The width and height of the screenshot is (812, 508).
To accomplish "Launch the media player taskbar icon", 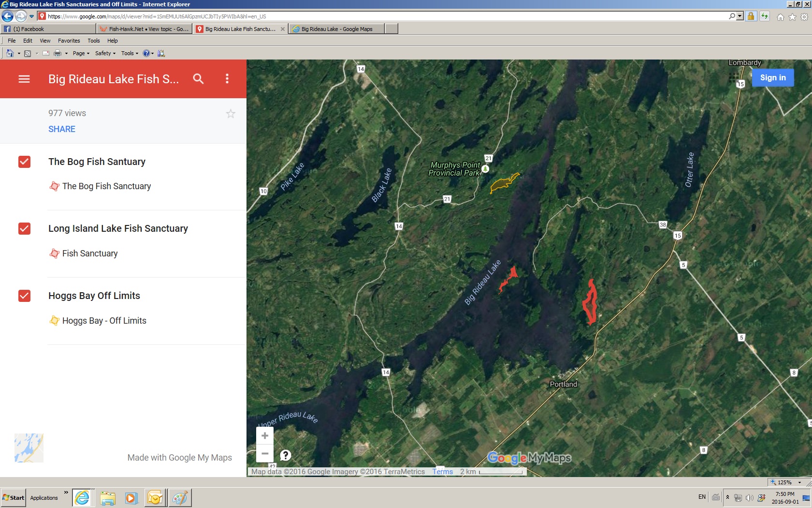I will tap(131, 498).
